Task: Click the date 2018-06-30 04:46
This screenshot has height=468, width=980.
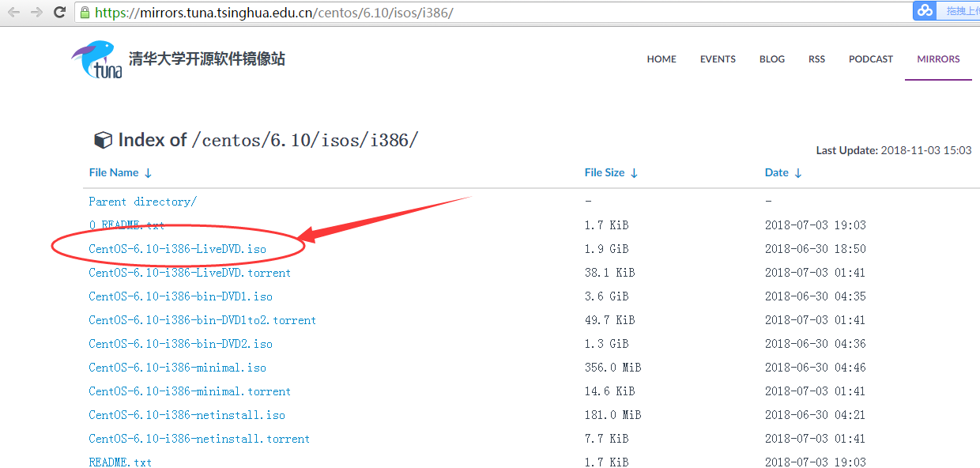Action: click(x=816, y=368)
